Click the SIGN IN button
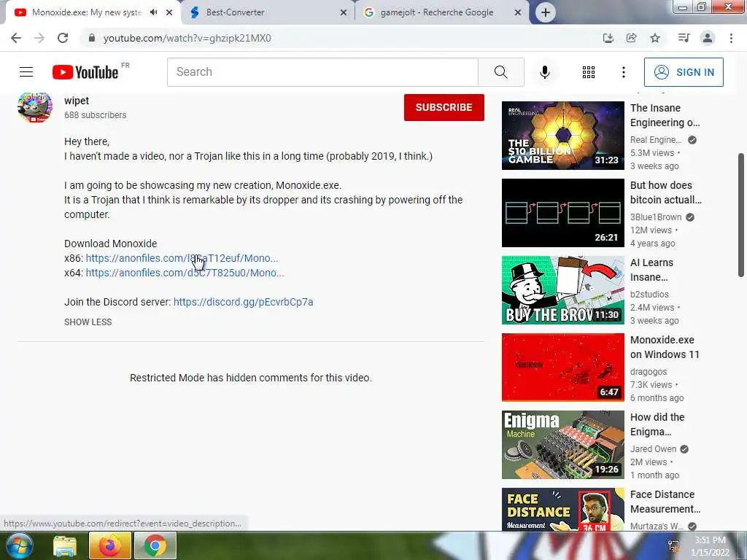Screen dimensions: 747x560 coord(684,72)
